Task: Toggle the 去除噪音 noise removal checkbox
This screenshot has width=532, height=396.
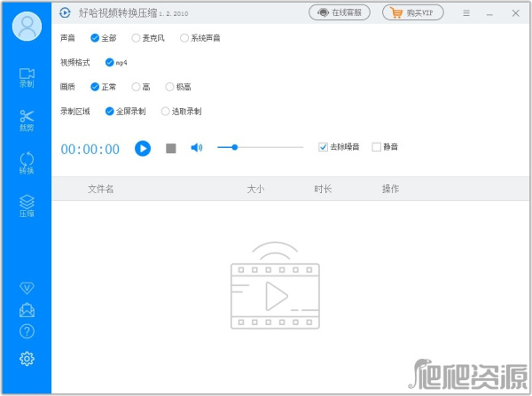Action: coord(339,147)
